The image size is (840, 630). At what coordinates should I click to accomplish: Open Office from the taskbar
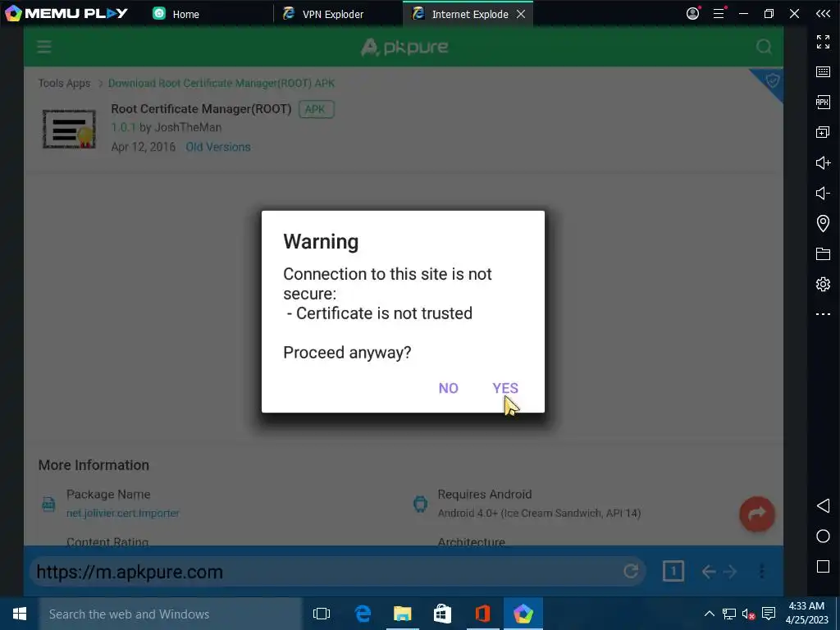482,614
